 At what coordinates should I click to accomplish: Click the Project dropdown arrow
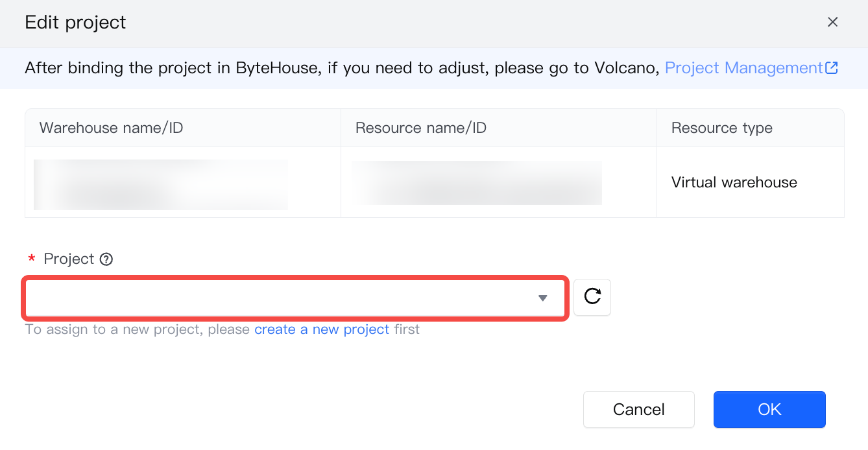[543, 298]
